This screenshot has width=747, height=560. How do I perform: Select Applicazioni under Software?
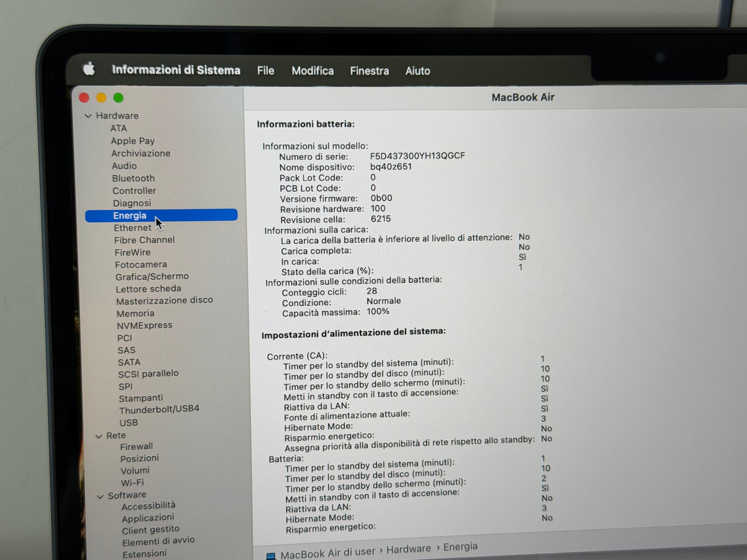coord(148,518)
